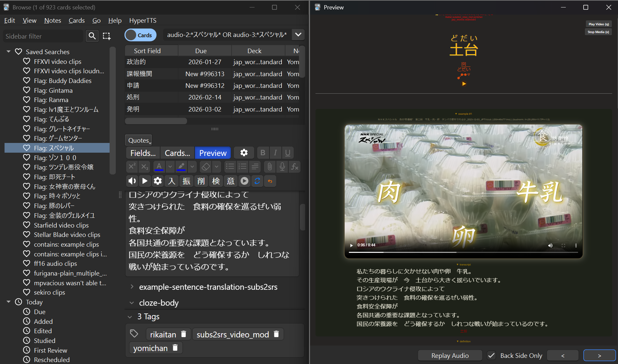Insert an unordered bullet list
This screenshot has width=618, height=364.
230,167
